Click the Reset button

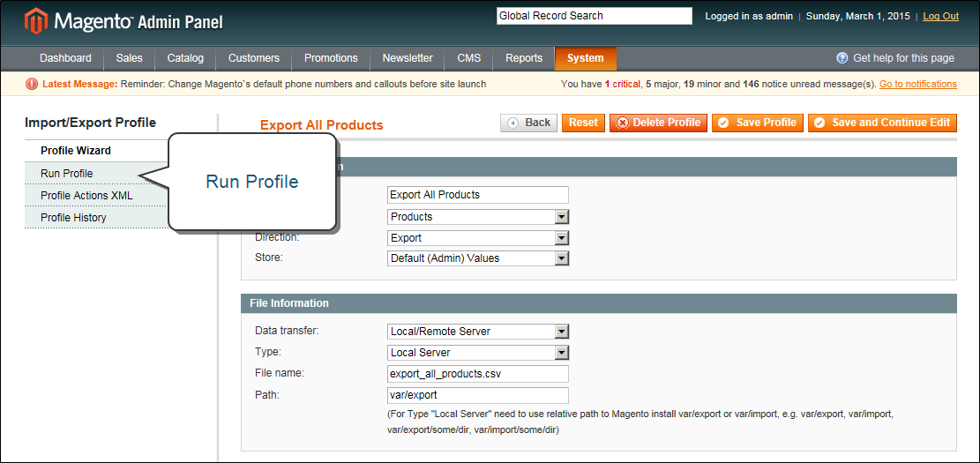tap(583, 123)
